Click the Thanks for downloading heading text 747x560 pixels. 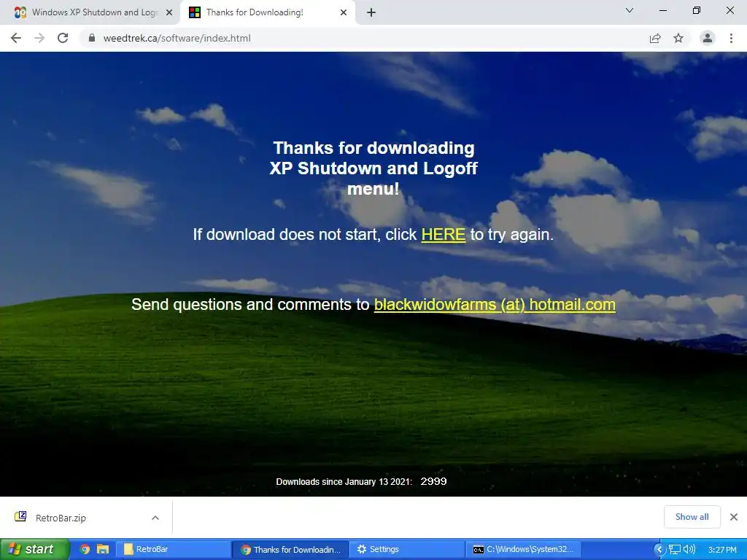(x=373, y=168)
